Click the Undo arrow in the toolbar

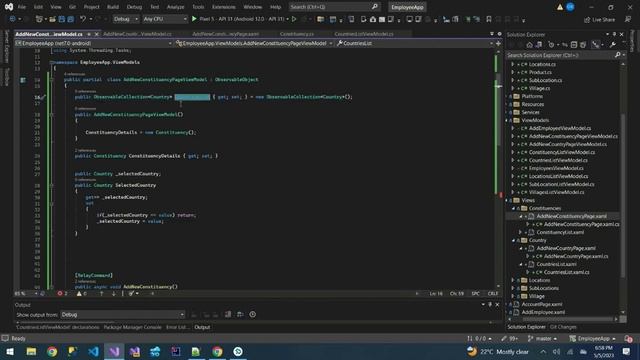tap(83, 19)
